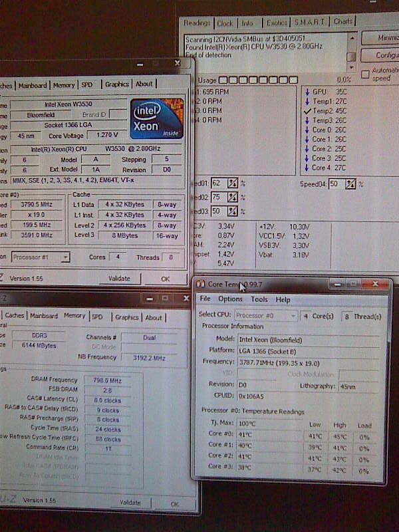399x532 pixels.
Task: Click the Minimize button in SpeedFan
Action: point(381,38)
